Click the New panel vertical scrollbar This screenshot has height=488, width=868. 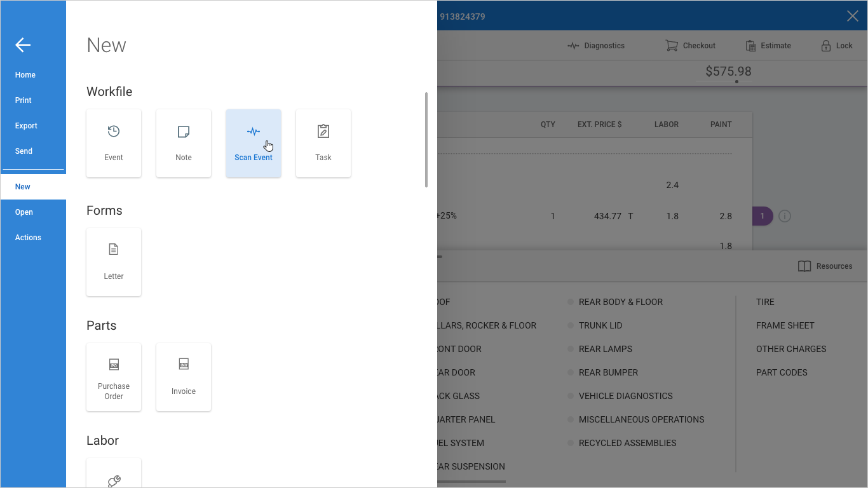point(426,140)
